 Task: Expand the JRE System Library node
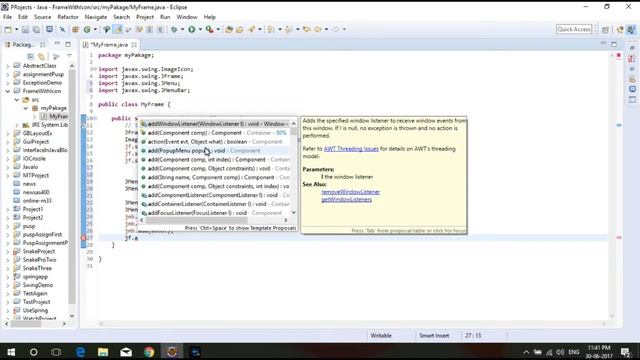point(17,125)
